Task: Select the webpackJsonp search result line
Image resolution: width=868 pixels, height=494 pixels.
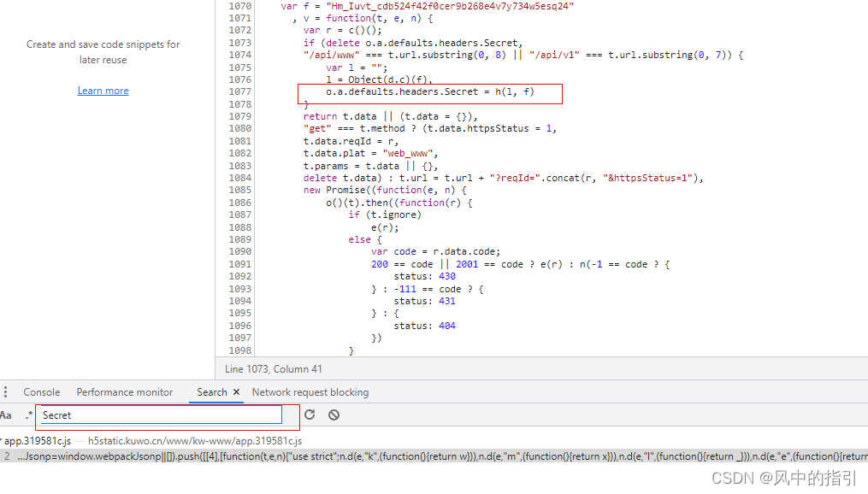Action: click(434, 456)
